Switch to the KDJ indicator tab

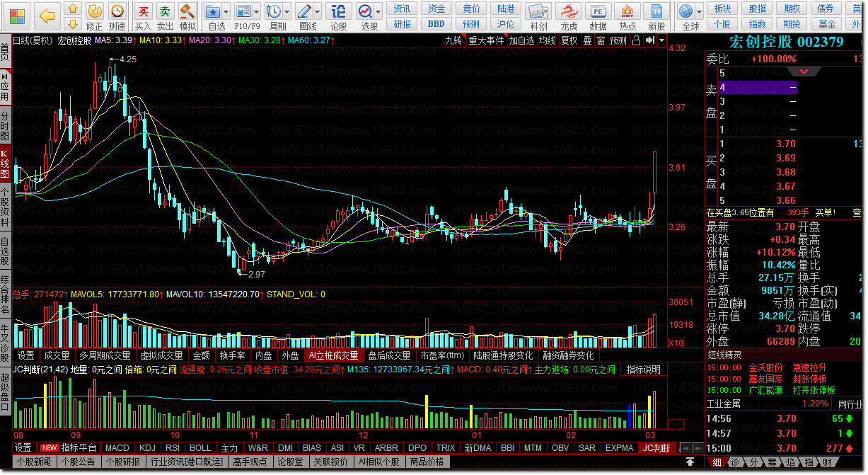coord(147,448)
